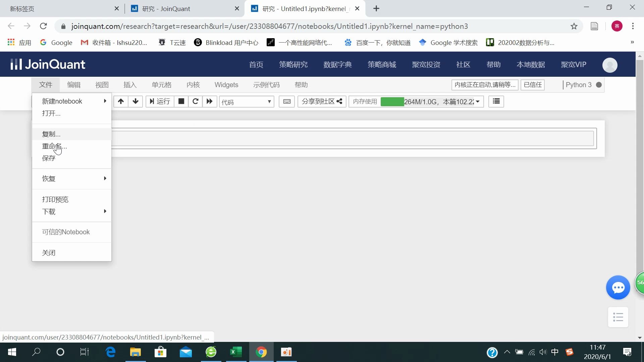
Task: Select 重命名 from the file menu
Action: (x=54, y=146)
